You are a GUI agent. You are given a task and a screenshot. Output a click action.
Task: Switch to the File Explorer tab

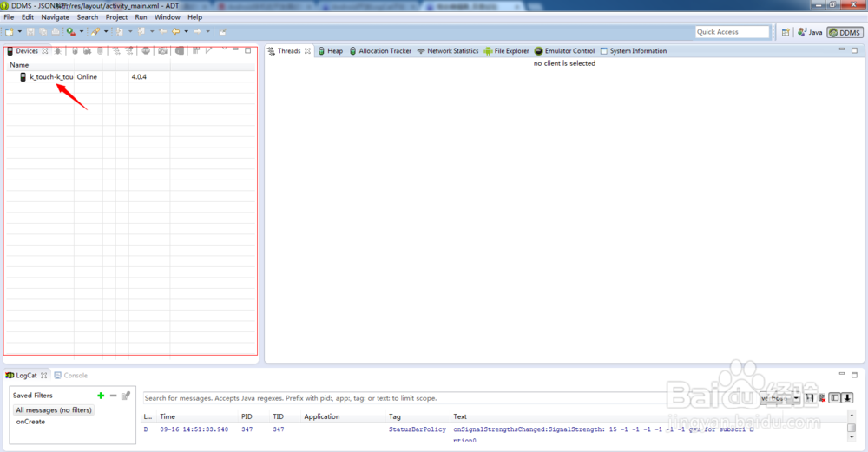pos(507,51)
